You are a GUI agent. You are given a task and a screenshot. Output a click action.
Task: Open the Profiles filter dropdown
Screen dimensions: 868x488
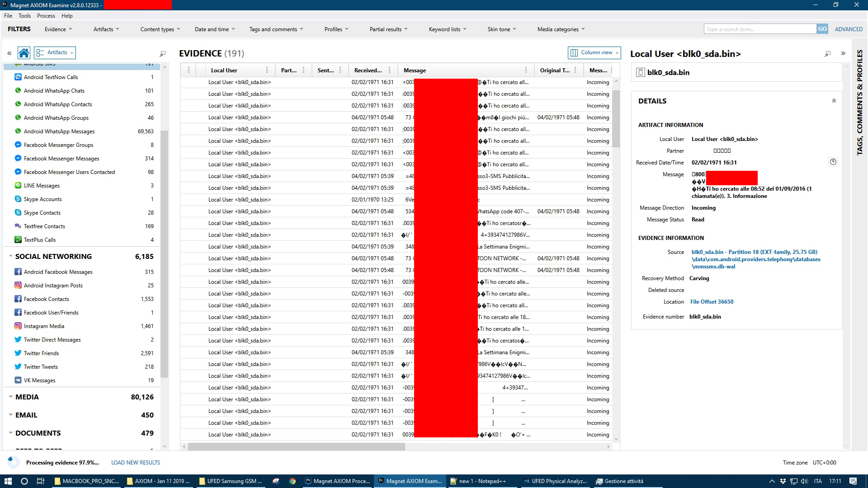click(x=336, y=29)
